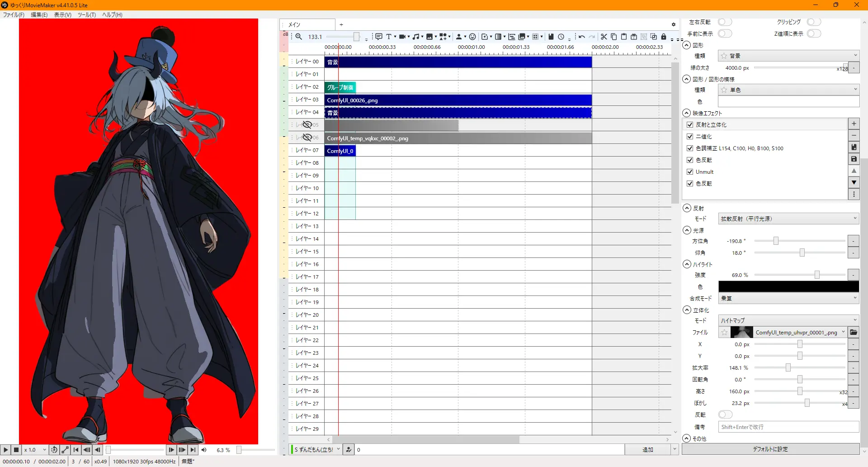Open folder icon for heightmap file

[x=854, y=333]
